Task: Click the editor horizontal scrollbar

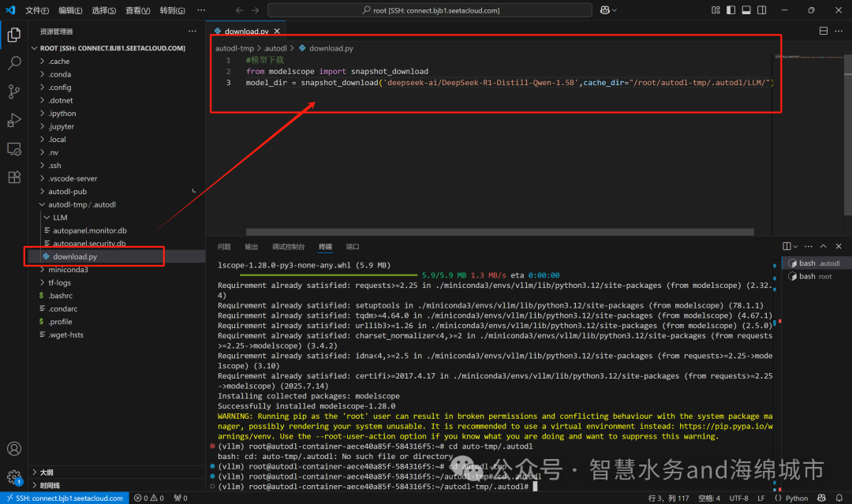Action: click(500, 232)
